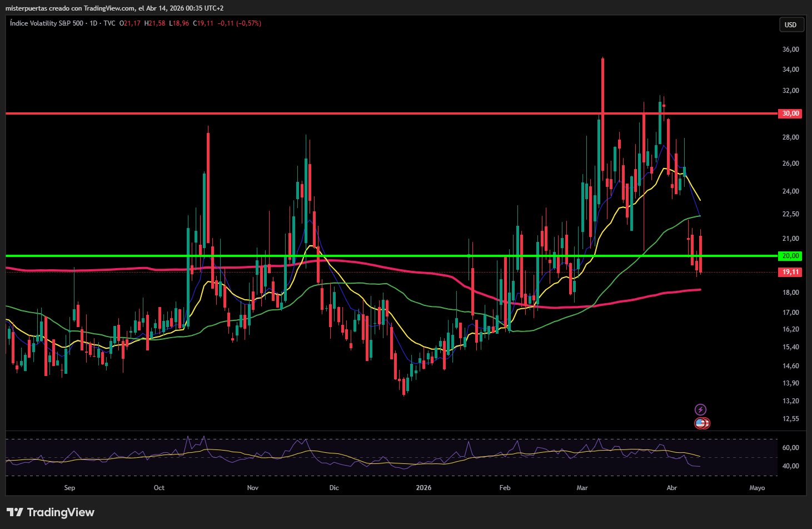Click the 32,00 price axis label
This screenshot has height=529, width=812.
tap(790, 91)
